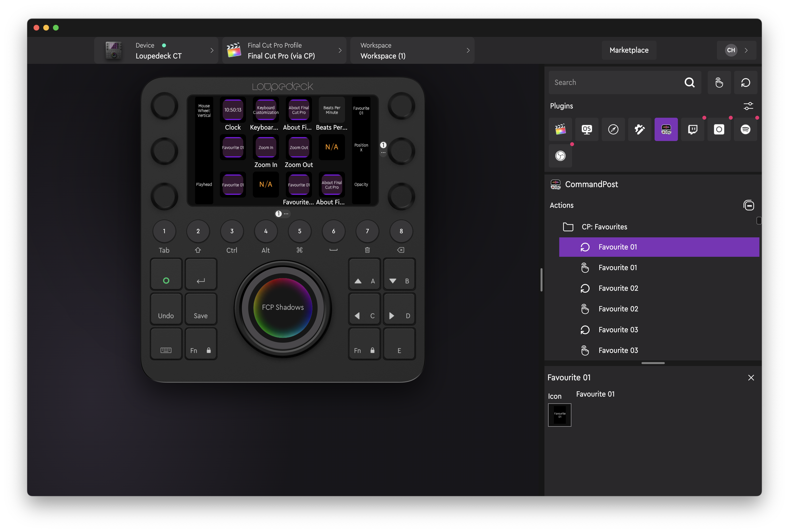The height and width of the screenshot is (532, 789).
Task: Toggle the press actions filter button
Action: [x=719, y=83]
